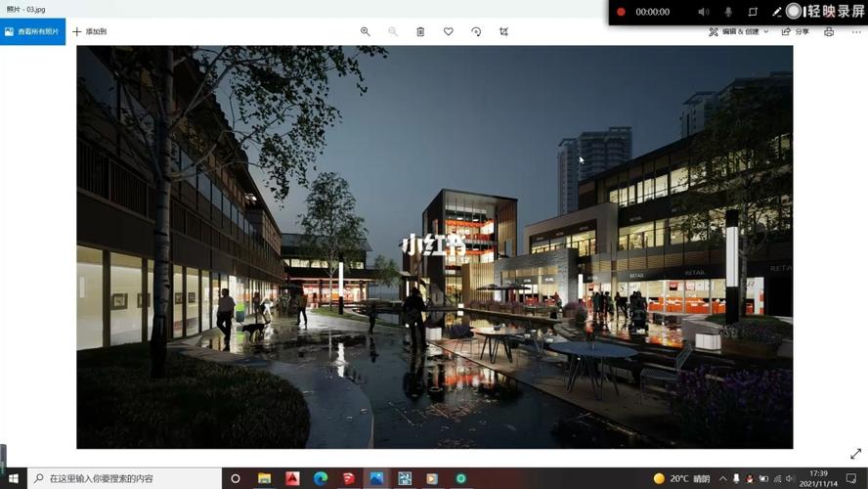
Task: Delete the photo with trash icon
Action: coord(420,31)
